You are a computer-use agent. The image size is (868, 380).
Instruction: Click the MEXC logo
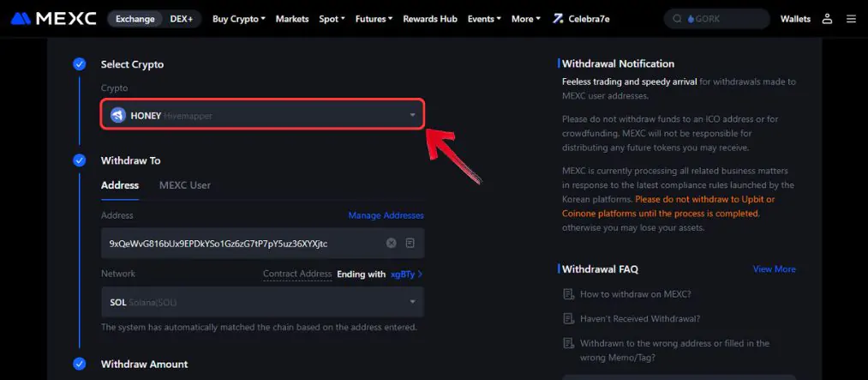pos(53,19)
